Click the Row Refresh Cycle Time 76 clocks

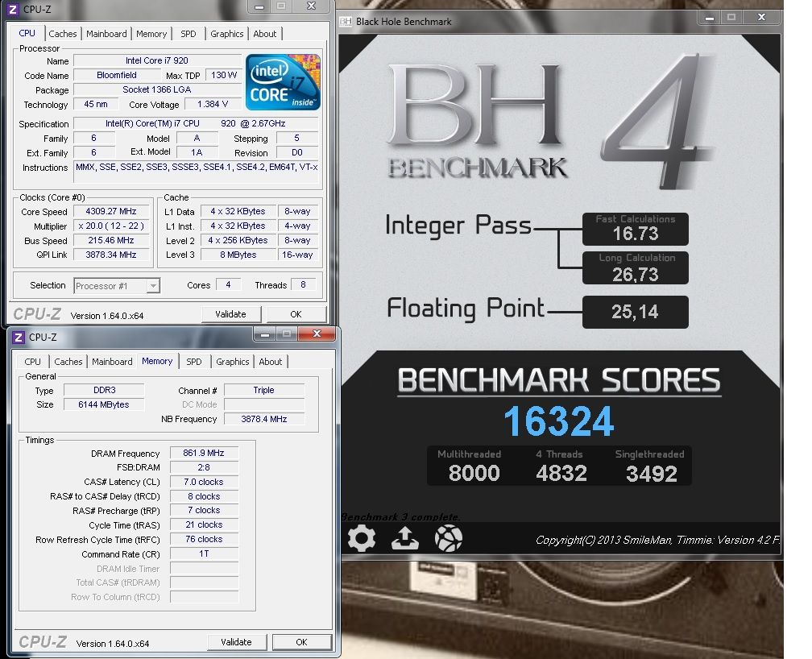point(204,539)
